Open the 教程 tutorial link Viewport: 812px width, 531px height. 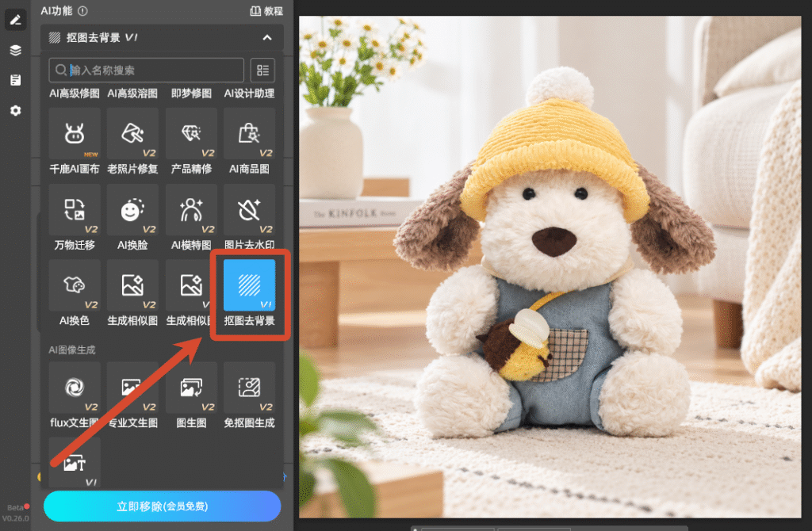tap(266, 11)
